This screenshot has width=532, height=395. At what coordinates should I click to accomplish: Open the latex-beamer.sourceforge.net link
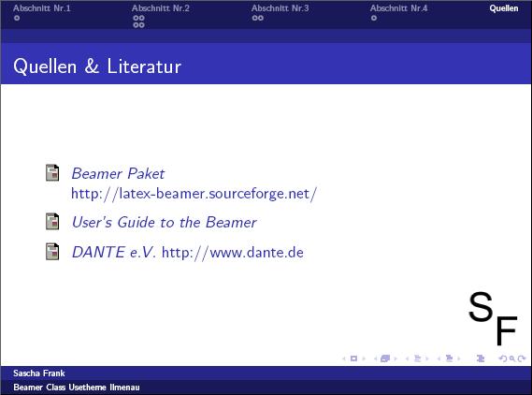[x=194, y=194]
